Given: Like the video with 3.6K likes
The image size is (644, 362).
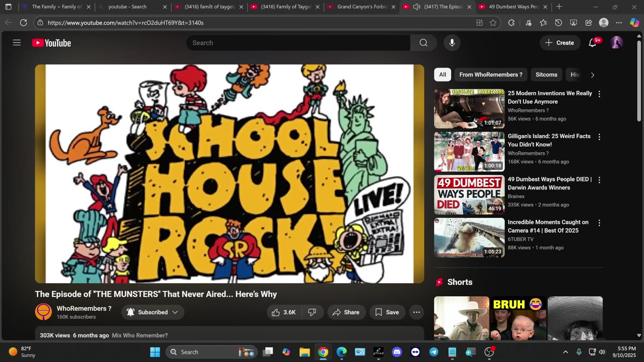Looking at the screenshot, I should (x=284, y=312).
